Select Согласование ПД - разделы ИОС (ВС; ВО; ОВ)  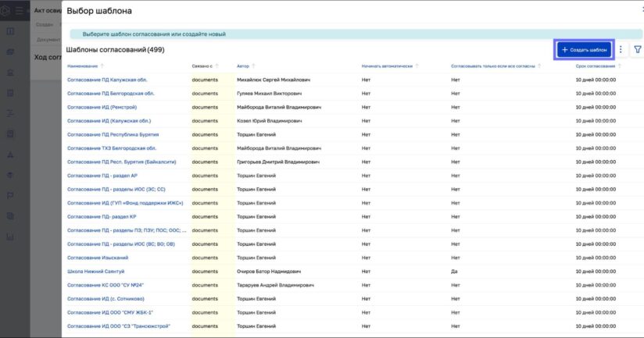121,244
